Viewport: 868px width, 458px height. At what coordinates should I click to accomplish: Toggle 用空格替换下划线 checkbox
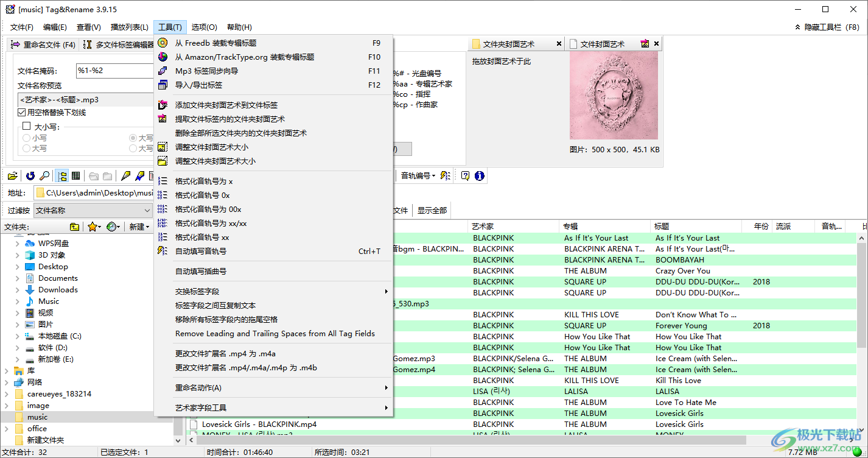[x=22, y=112]
